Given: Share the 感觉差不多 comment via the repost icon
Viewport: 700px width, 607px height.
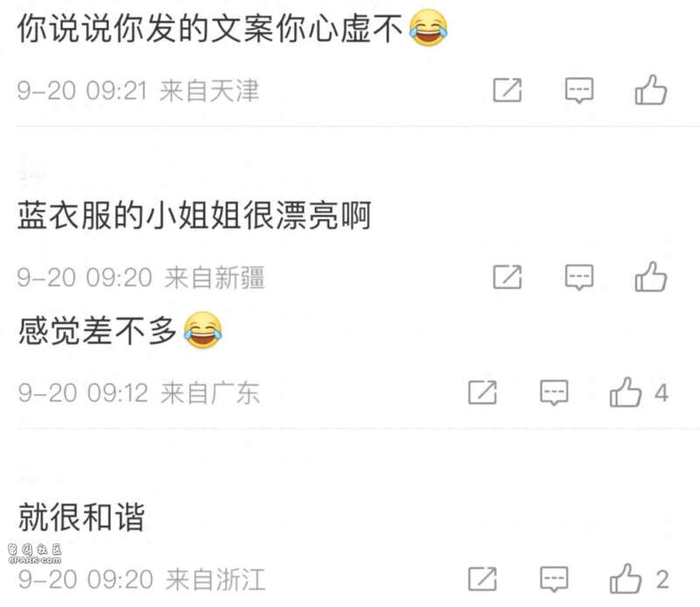Looking at the screenshot, I should tap(482, 393).
